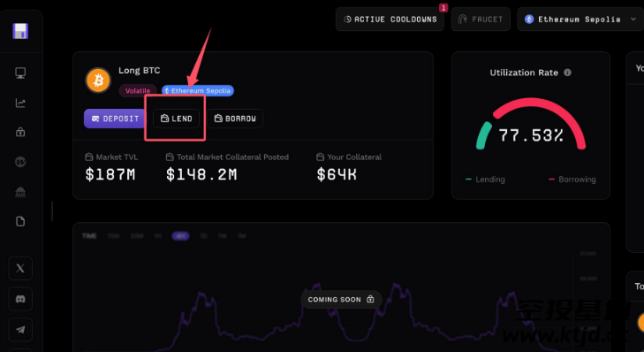Click the Utilization Rate info icon

[568, 73]
